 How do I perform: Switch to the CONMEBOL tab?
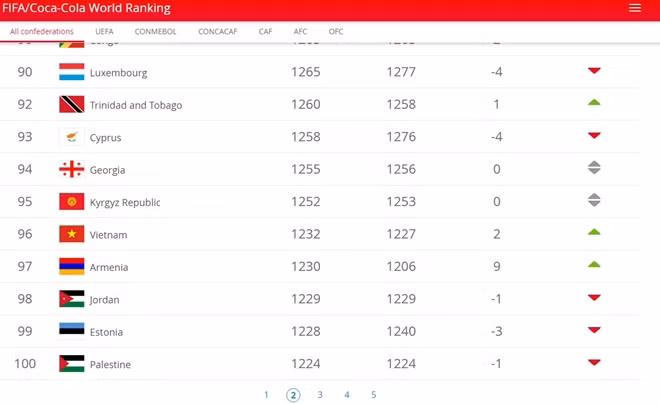pyautogui.click(x=155, y=32)
